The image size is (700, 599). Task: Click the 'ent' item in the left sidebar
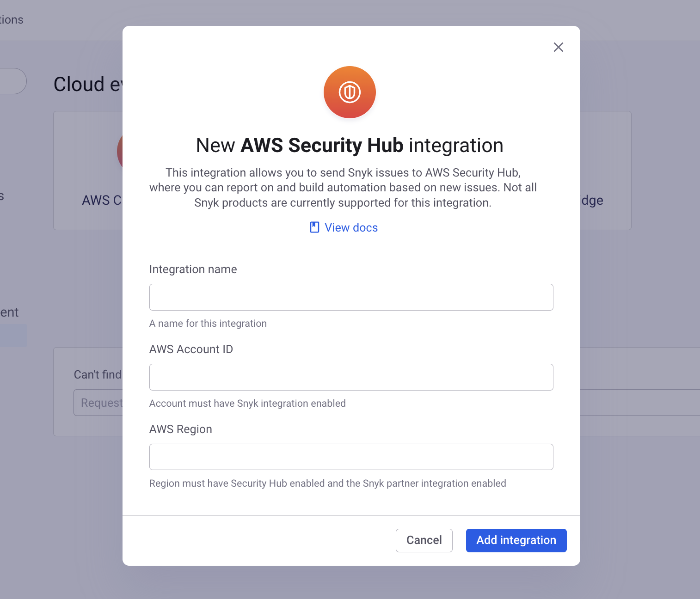(x=9, y=312)
